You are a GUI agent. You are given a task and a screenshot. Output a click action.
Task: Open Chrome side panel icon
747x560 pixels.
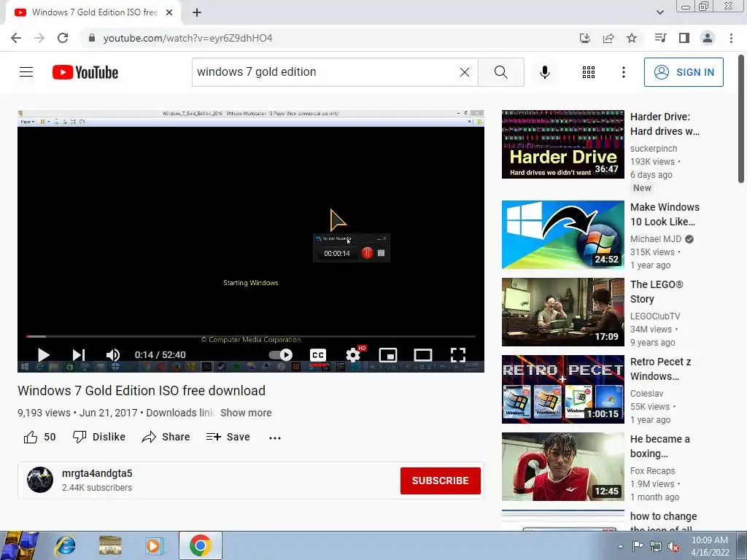click(x=684, y=38)
